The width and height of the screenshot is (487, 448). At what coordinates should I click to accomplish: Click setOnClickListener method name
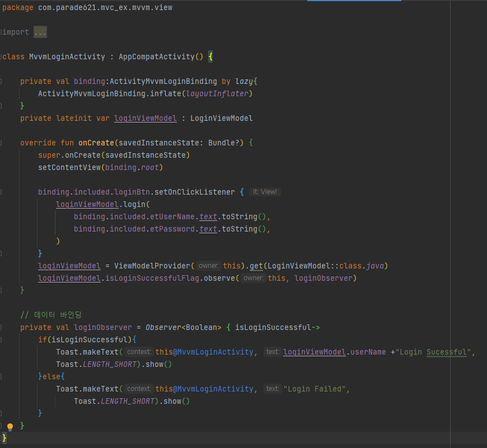pyautogui.click(x=194, y=192)
